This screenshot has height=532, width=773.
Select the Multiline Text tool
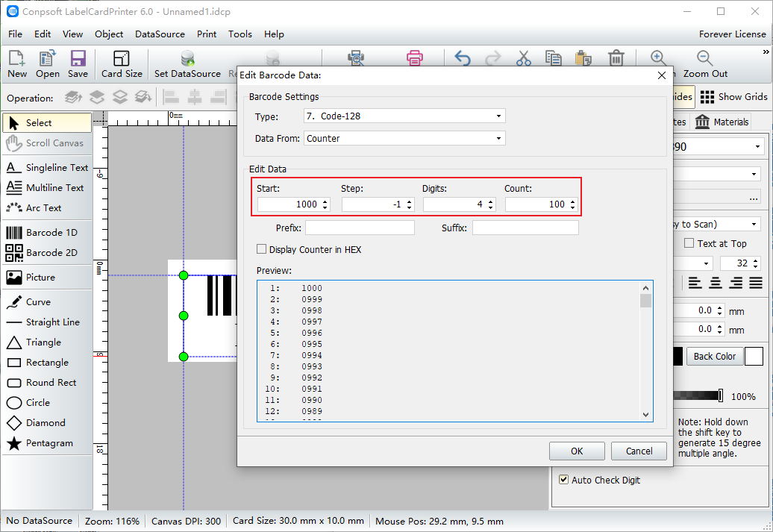(47, 188)
